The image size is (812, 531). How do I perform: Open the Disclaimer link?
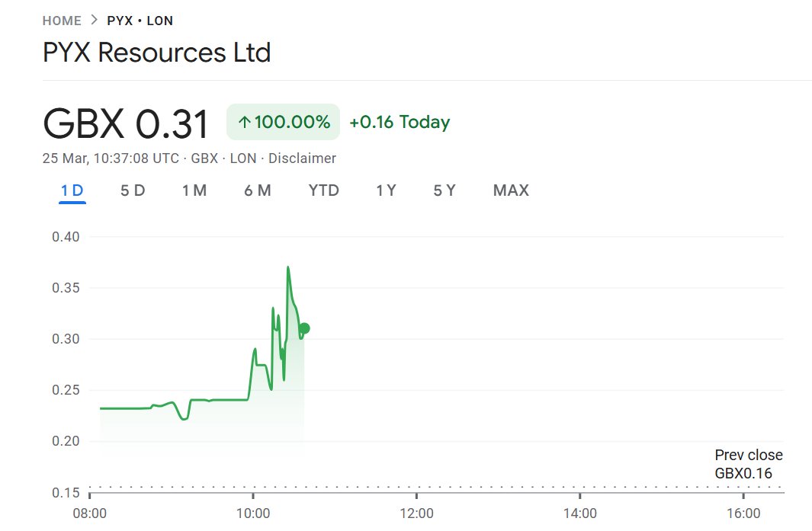[301, 158]
